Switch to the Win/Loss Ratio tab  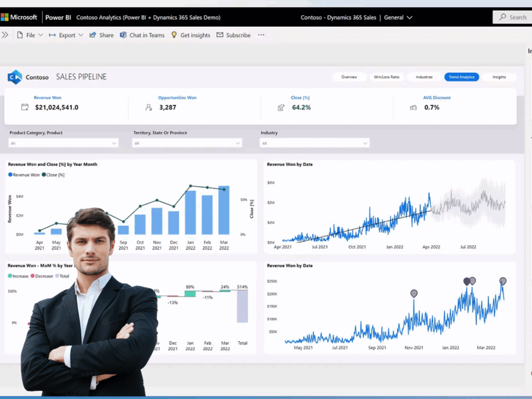(x=387, y=77)
